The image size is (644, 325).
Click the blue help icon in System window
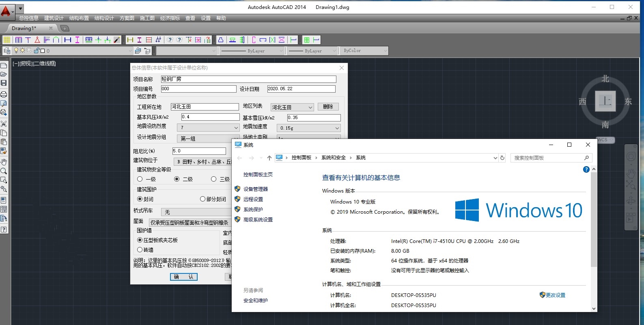pyautogui.click(x=586, y=169)
